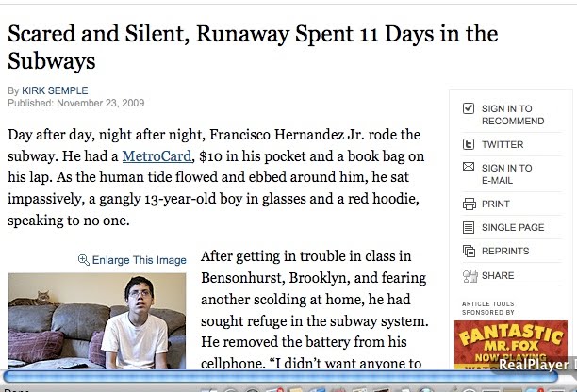Click the Single Page document icon
Image resolution: width=577 pixels, height=392 pixels.
point(469,227)
